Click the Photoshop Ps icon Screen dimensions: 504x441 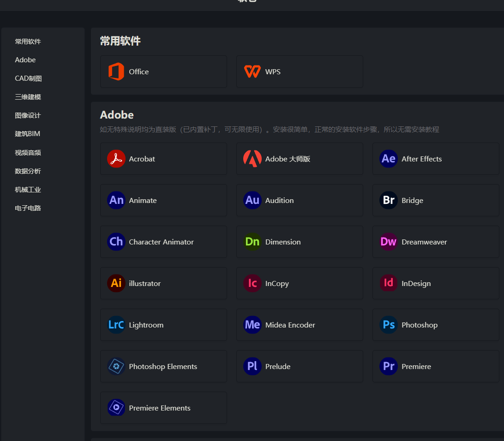(389, 325)
